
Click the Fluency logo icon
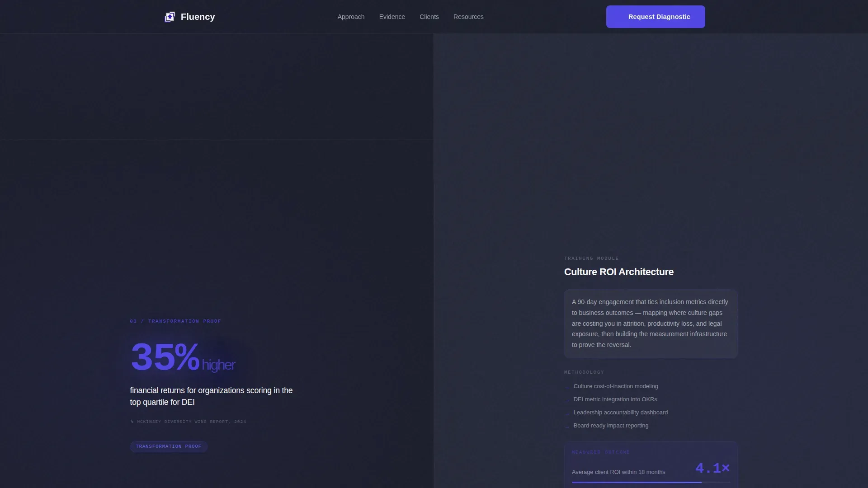click(170, 17)
